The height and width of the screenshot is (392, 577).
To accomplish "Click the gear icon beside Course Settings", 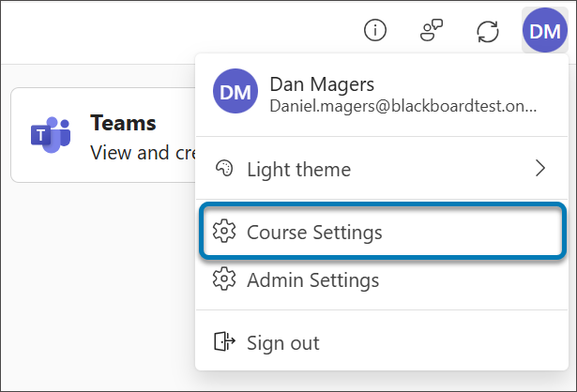I will (x=223, y=231).
